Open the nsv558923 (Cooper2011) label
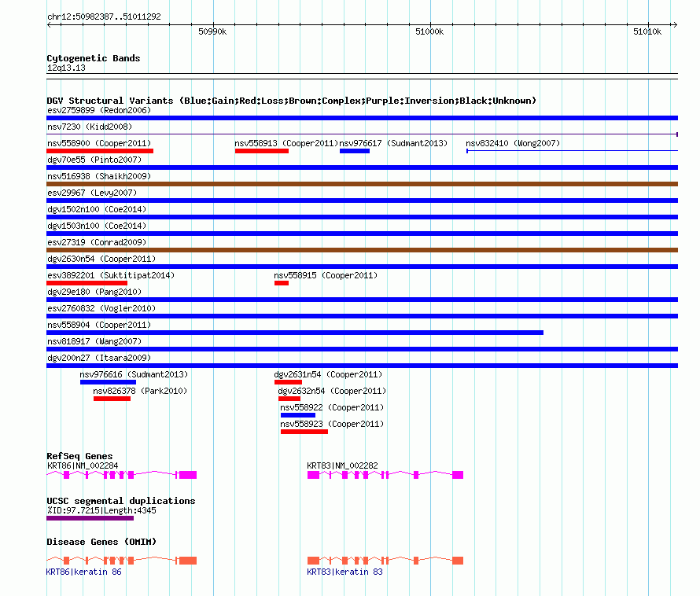The height and width of the screenshot is (596, 700). [x=332, y=424]
